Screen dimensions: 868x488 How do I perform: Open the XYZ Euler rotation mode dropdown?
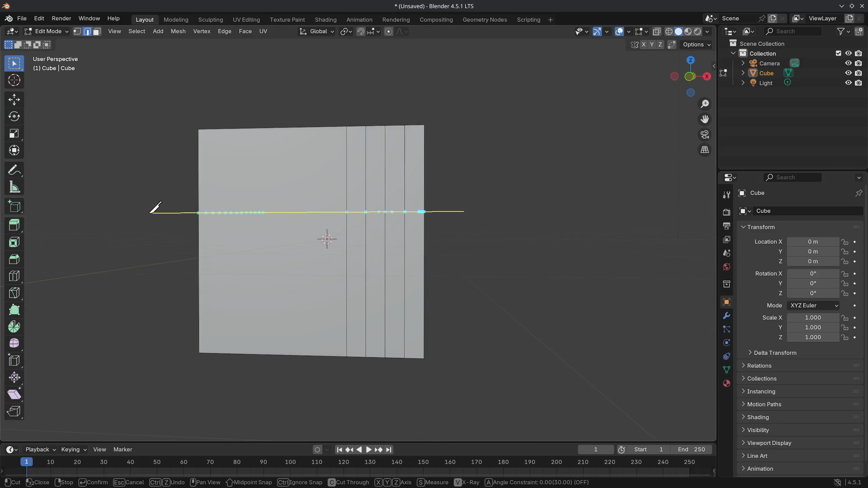point(813,305)
